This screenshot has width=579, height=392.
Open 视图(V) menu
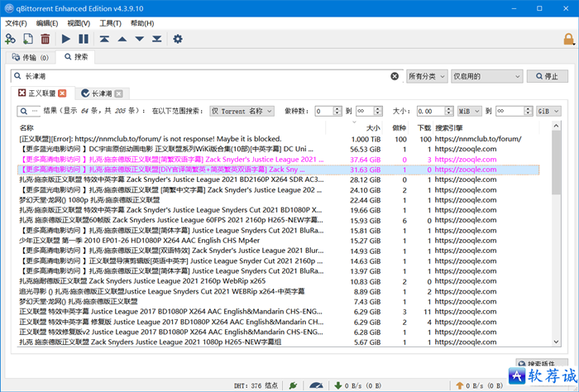coord(79,23)
